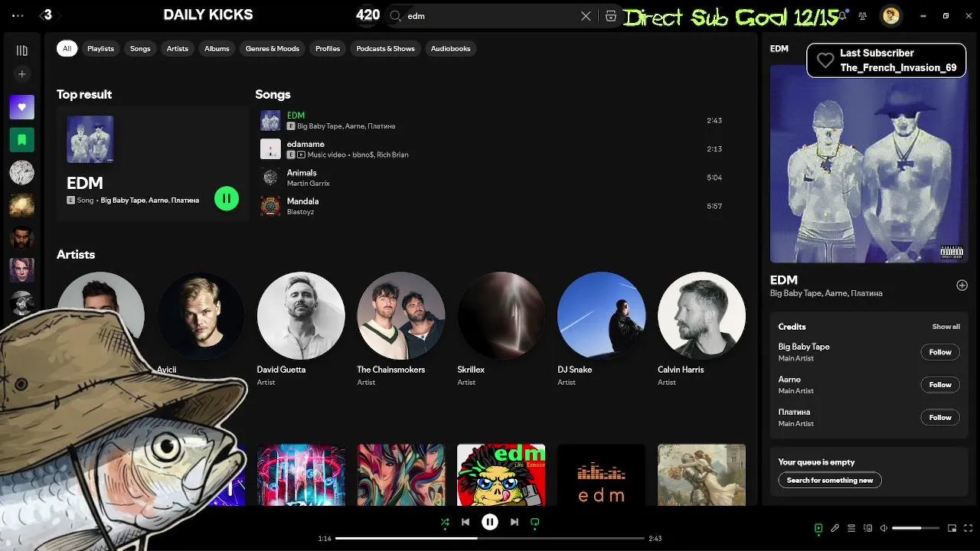980x551 pixels.
Task: Mute volume with speaker icon
Action: 884,528
